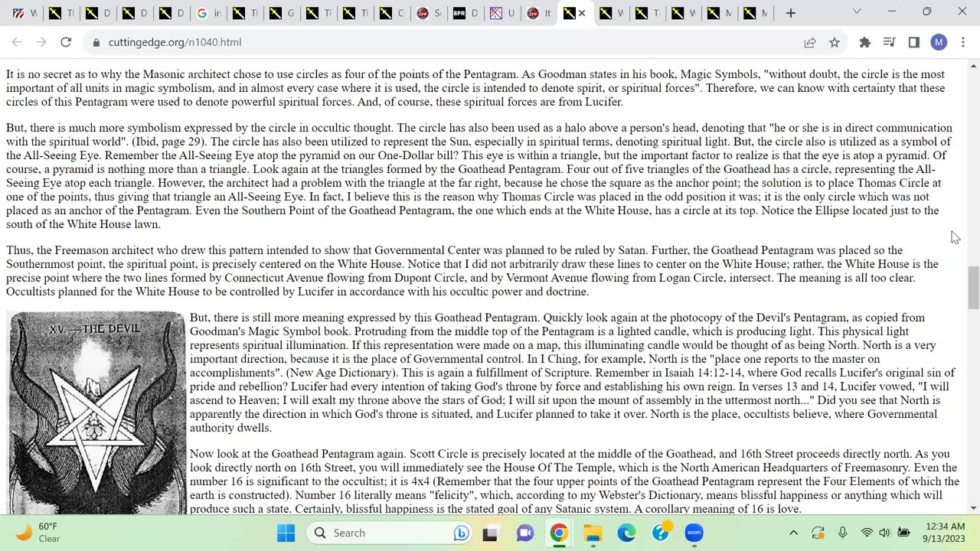Switch to the red-icon tab labeled 'S'
This screenshot has height=551, width=980.
click(x=429, y=13)
